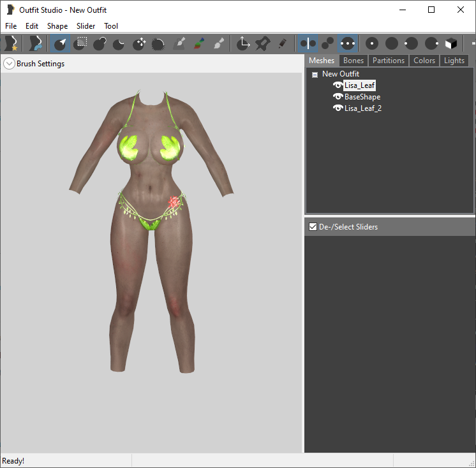Switch to the Partitions tab
This screenshot has height=468, width=476.
pos(389,61)
